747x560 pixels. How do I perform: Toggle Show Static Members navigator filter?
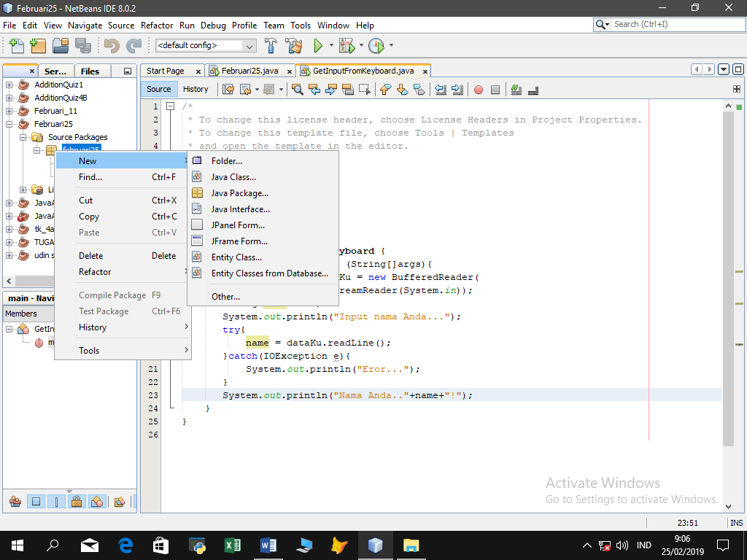tap(56, 502)
